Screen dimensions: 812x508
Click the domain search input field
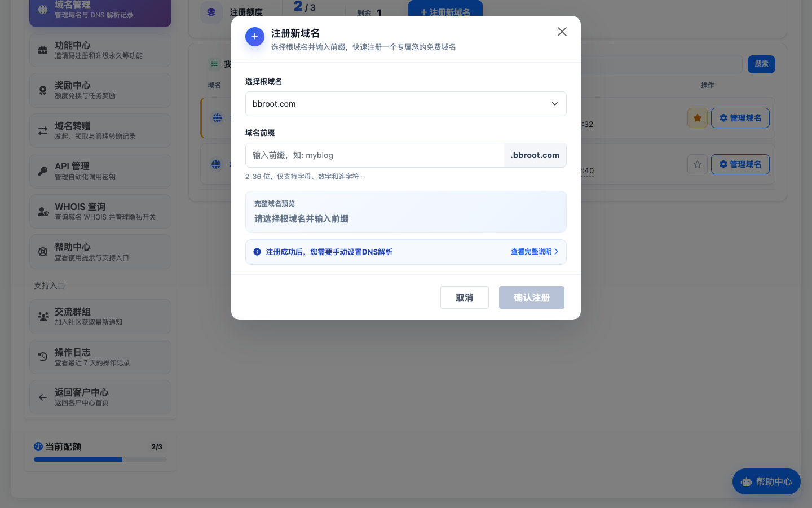point(661,64)
